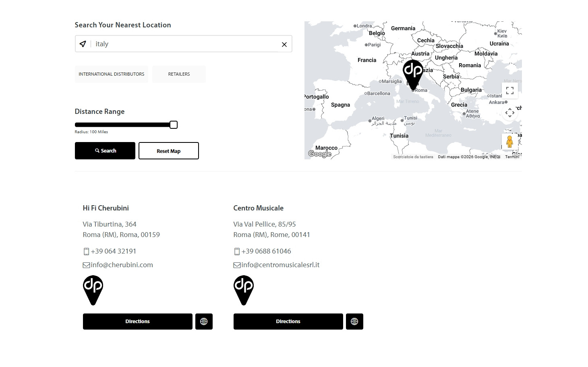
Task: Get Directions to Centro Musicale
Action: tap(288, 322)
